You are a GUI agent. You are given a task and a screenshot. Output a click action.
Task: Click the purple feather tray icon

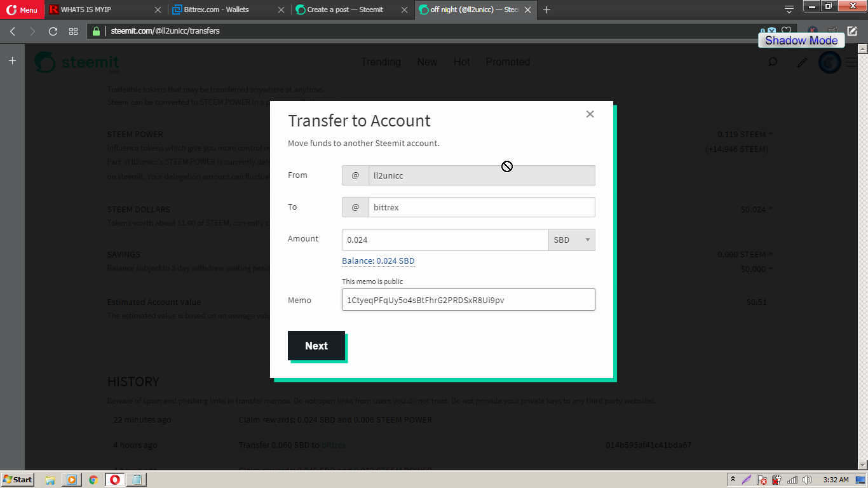tap(747, 480)
